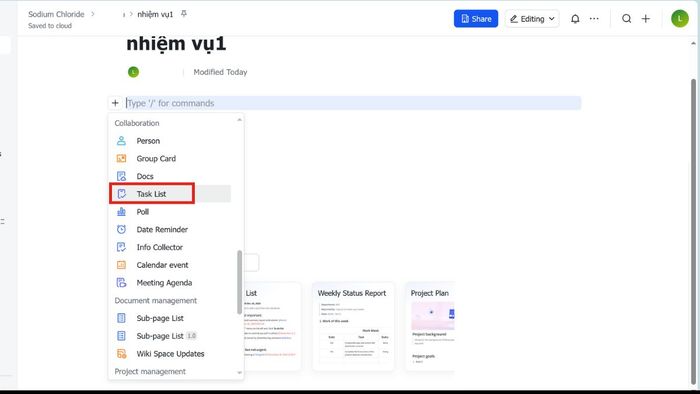Image resolution: width=700 pixels, height=394 pixels.
Task: Click the Sub-page List 1.0 icon
Action: [x=121, y=336]
